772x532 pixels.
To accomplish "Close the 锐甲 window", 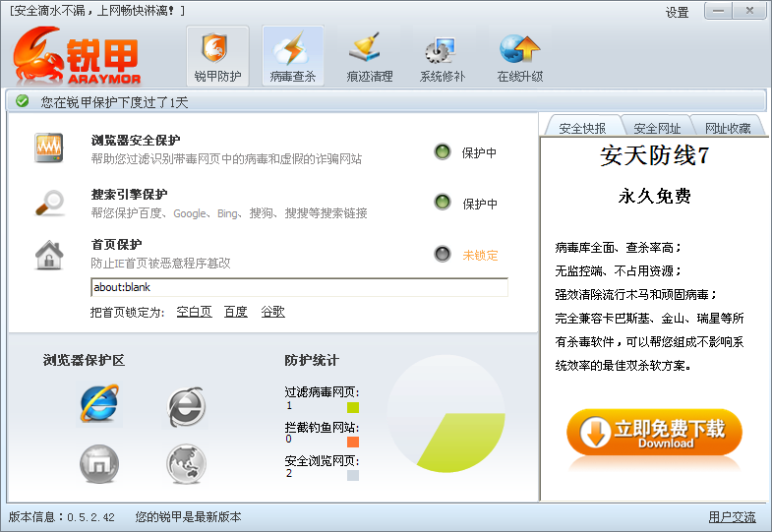I will 749,11.
